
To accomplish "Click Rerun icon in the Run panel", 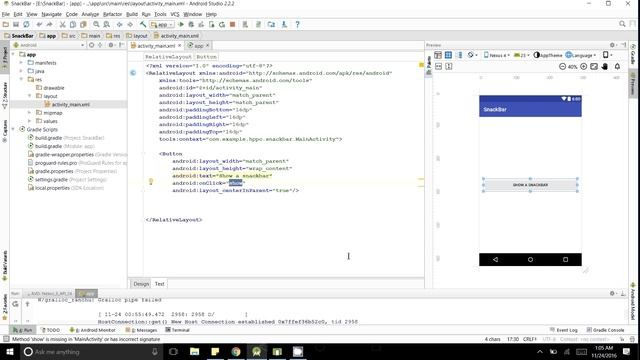I will point(16,304).
